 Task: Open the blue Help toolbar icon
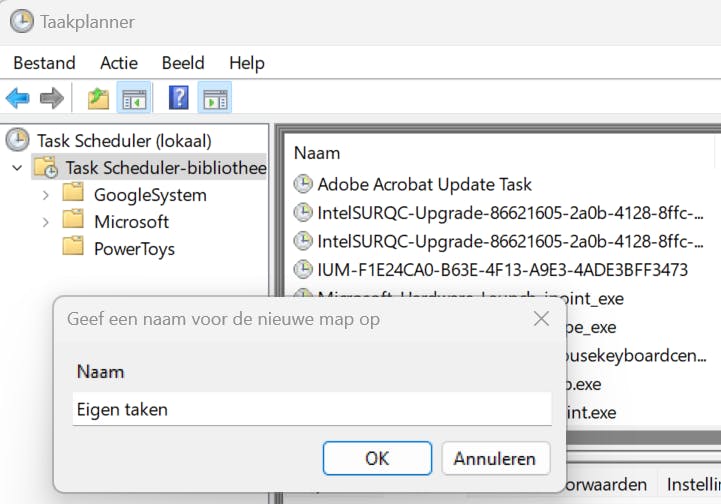click(179, 98)
